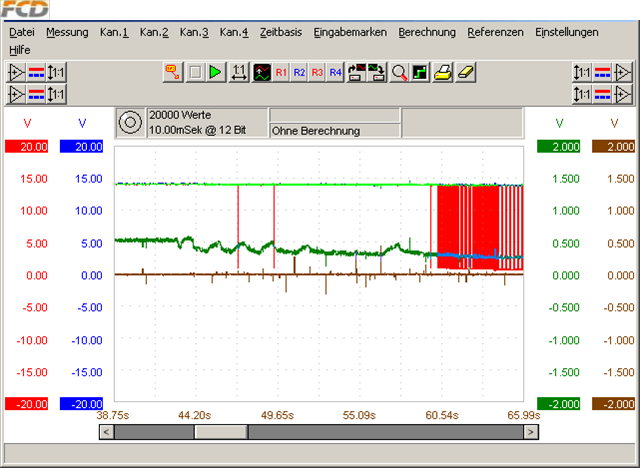Click the magnifier zoom icon
The width and height of the screenshot is (640, 468).
click(x=399, y=72)
